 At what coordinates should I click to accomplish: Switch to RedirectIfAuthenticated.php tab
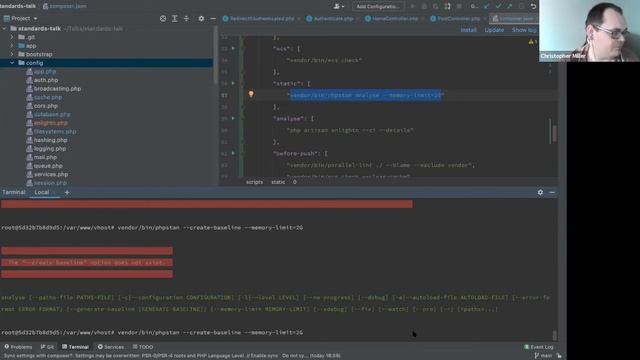[x=262, y=19]
